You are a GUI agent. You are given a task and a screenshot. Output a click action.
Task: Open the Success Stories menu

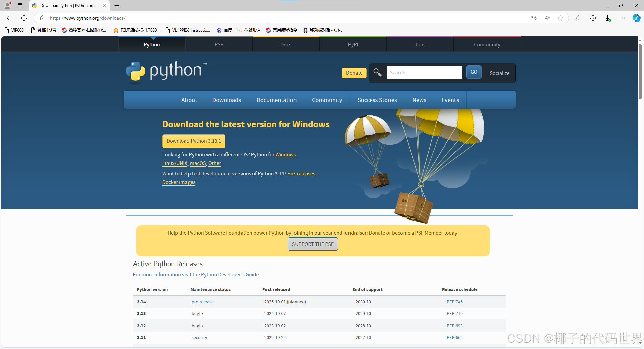click(x=377, y=100)
